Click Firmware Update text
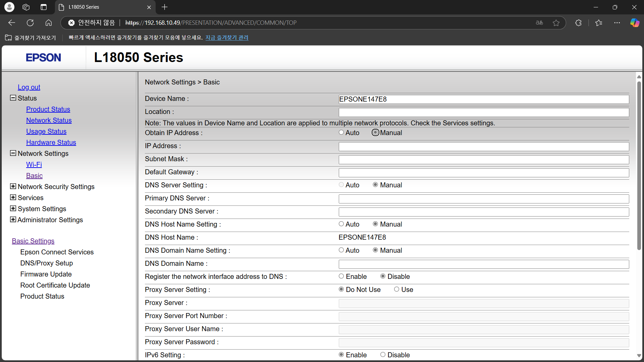 tap(46, 274)
